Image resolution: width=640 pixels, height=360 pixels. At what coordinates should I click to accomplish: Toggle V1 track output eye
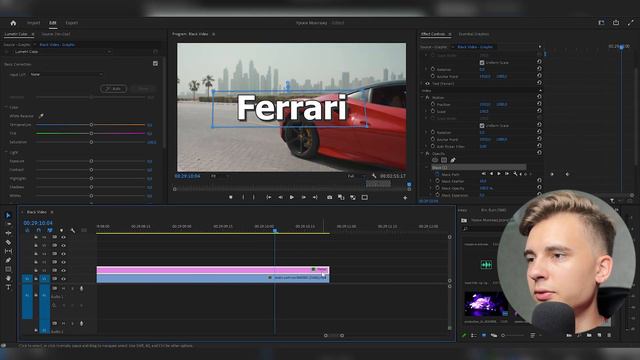[63, 279]
